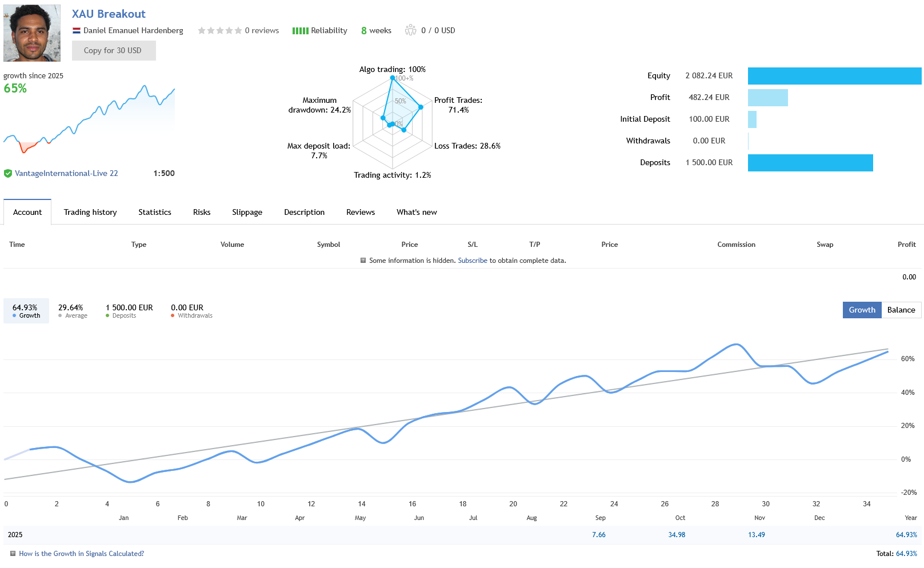Open the Statistics tab
This screenshot has width=924, height=568.
[x=154, y=212]
